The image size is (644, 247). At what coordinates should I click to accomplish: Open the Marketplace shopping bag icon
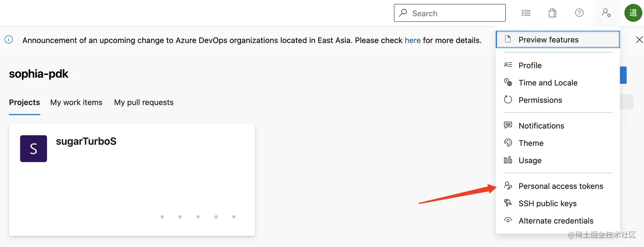pos(552,13)
